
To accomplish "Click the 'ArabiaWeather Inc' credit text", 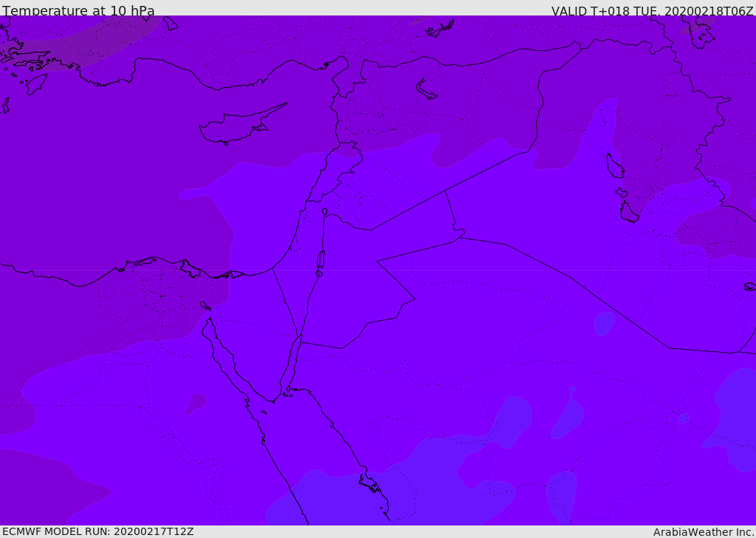I will click(703, 532).
